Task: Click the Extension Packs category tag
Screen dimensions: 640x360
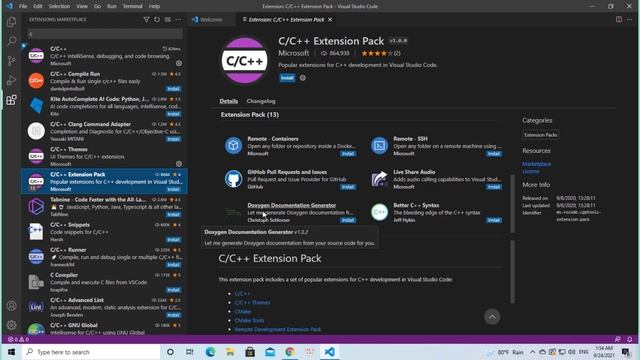Action: pos(540,135)
